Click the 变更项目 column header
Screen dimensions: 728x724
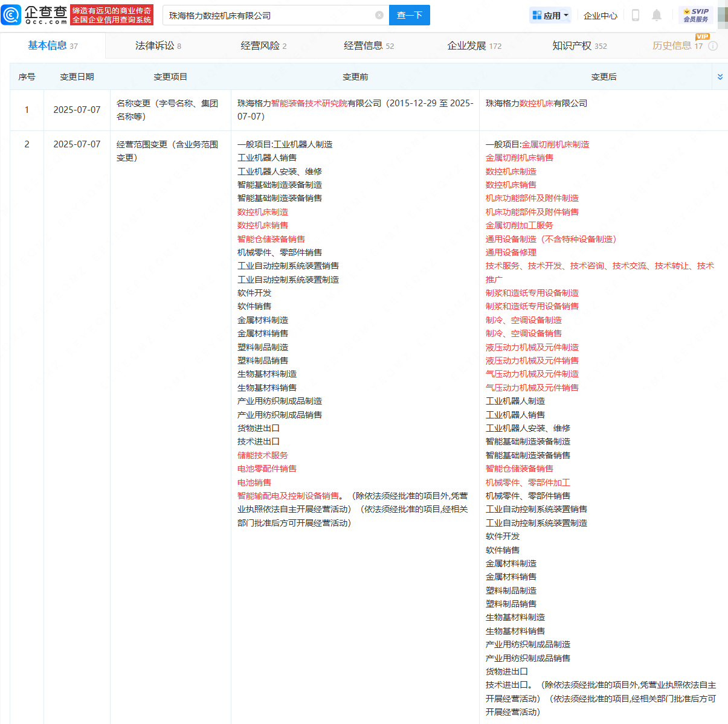click(170, 77)
